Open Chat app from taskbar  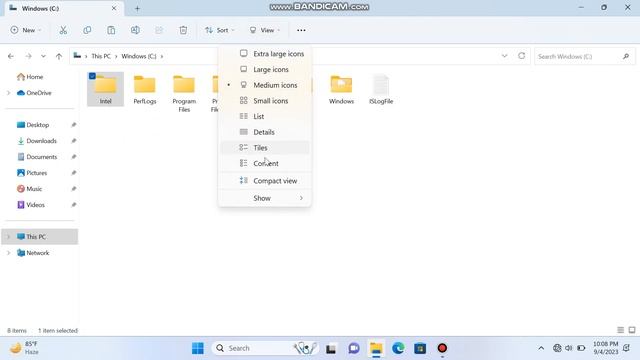tap(354, 348)
